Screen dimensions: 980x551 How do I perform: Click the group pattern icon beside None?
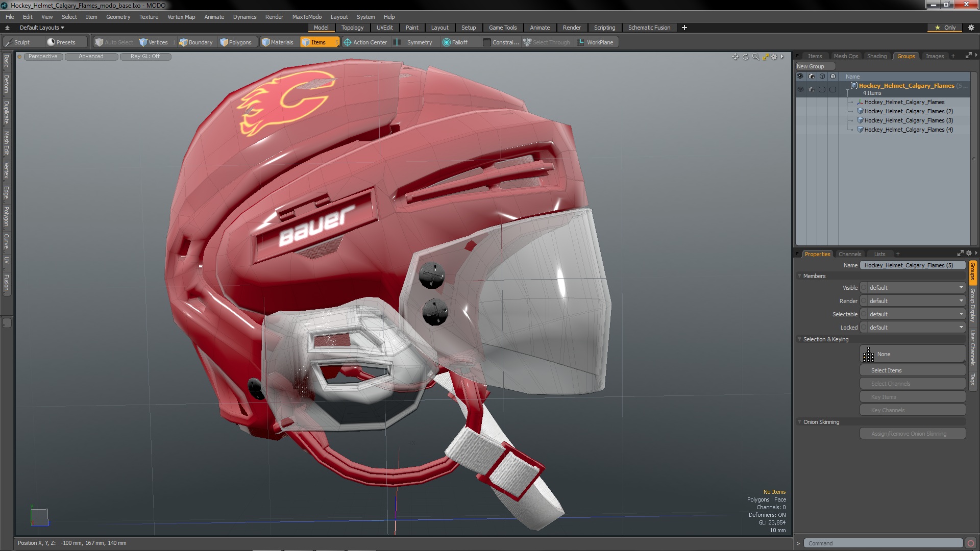click(868, 355)
